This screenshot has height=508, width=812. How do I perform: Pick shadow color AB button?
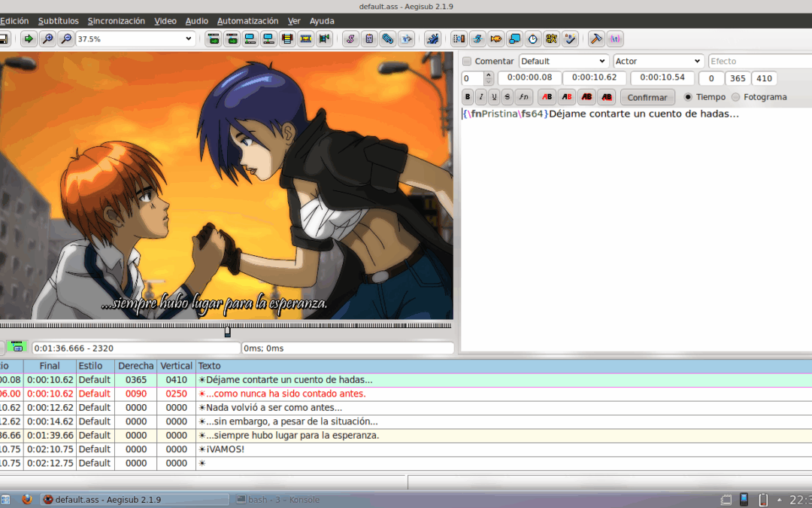(x=607, y=97)
